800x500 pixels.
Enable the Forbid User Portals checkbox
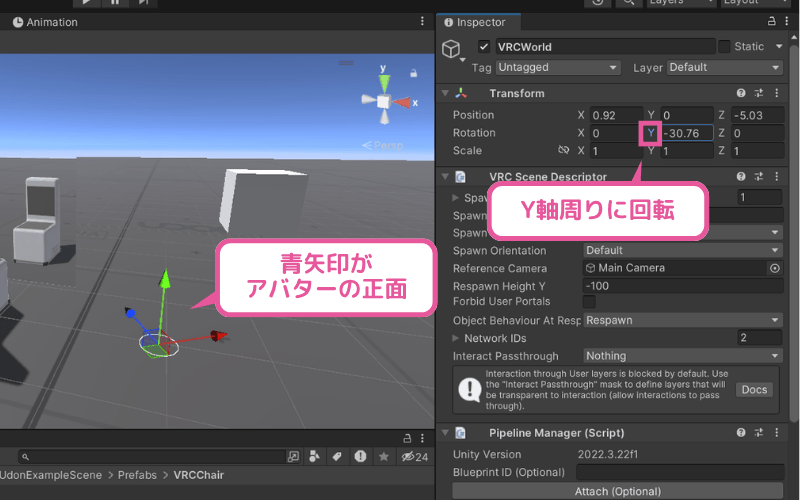pos(589,302)
